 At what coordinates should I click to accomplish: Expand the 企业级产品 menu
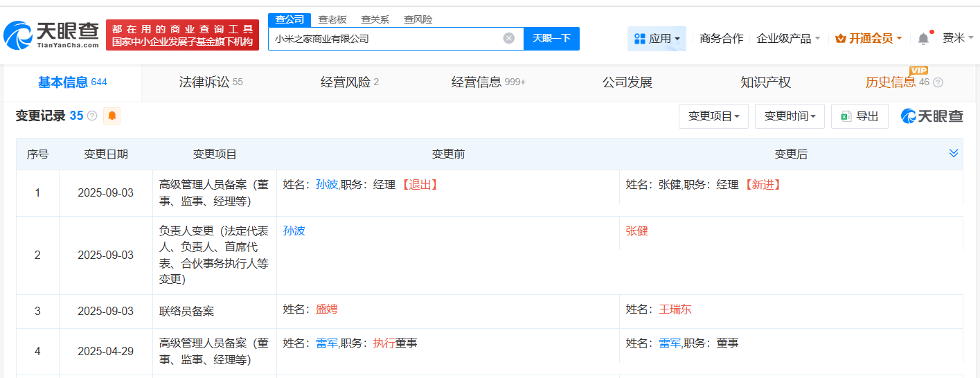point(788,39)
